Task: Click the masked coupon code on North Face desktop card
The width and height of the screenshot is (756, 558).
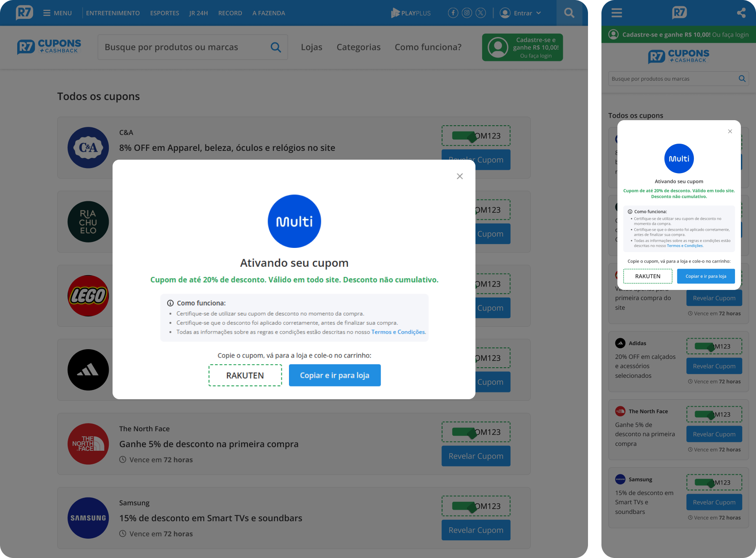Action: pos(476,432)
